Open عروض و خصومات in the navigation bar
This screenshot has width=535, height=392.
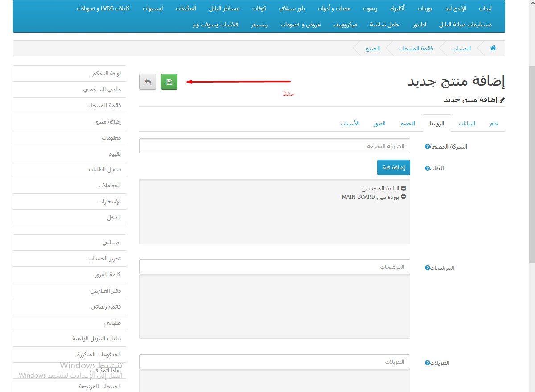(x=300, y=25)
